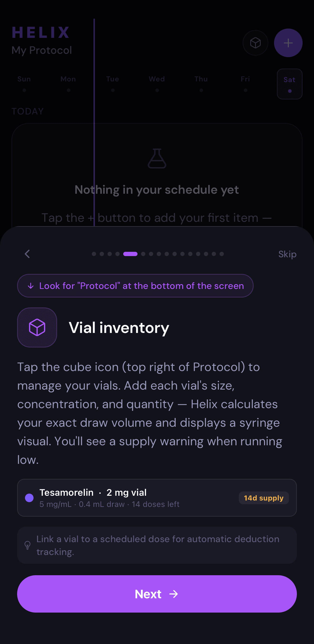Tap the vial linking tip card
Screen dimensions: 314x644
point(157,545)
